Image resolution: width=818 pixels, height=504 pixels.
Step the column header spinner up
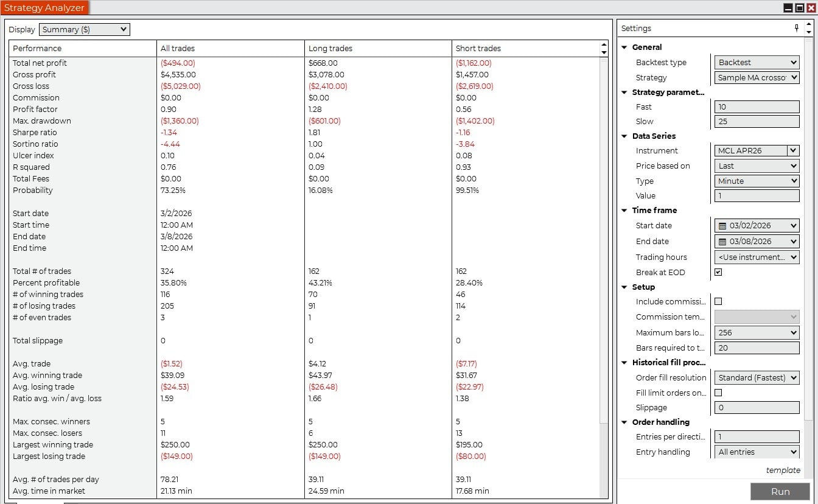click(604, 44)
